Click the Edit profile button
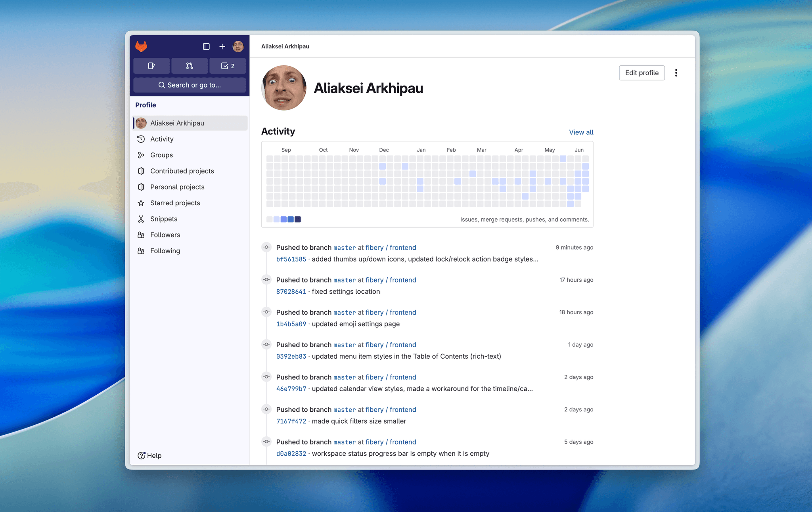The image size is (812, 512). [642, 73]
